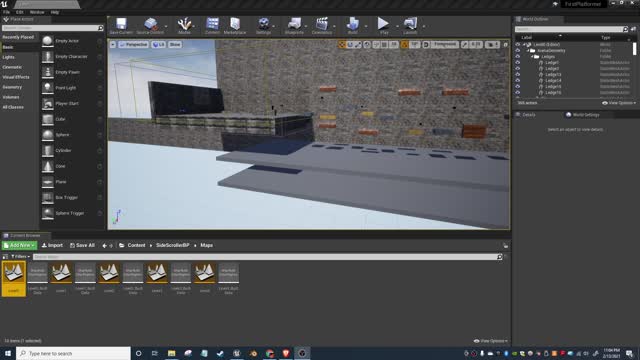
Task: Collapse the Ledges folder in World Outliner
Action: pyautogui.click(x=532, y=57)
